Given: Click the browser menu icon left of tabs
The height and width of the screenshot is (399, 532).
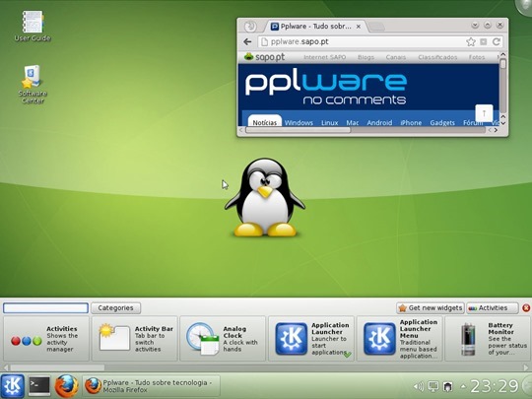Looking at the screenshot, I should 250,27.
